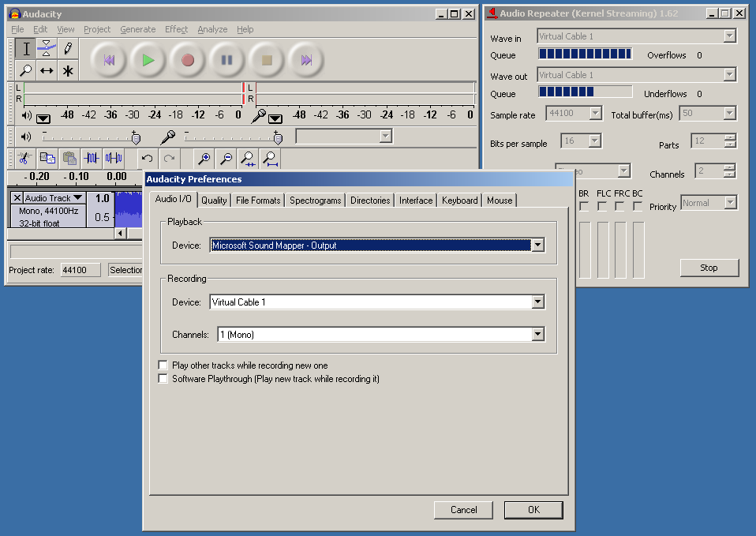Select the Multi-tool asterisk icon

tap(68, 70)
